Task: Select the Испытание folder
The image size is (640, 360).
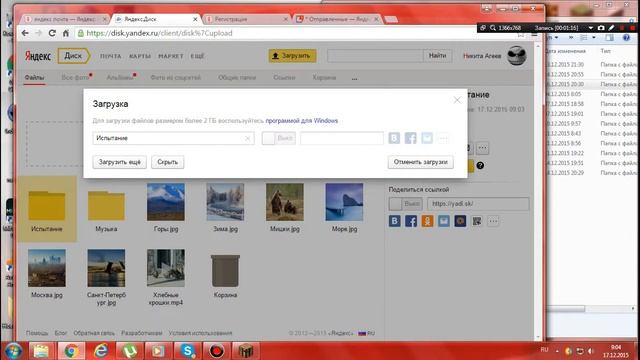Action: (47, 209)
